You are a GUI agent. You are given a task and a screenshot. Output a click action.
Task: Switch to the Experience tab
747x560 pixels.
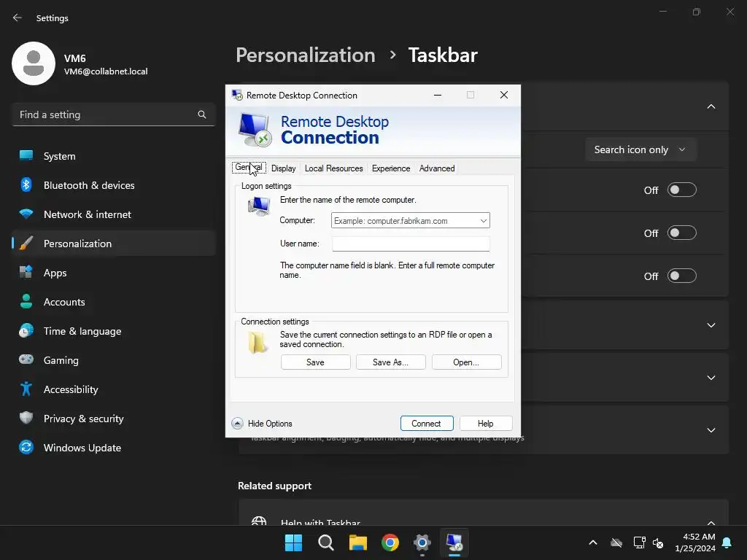tap(391, 168)
